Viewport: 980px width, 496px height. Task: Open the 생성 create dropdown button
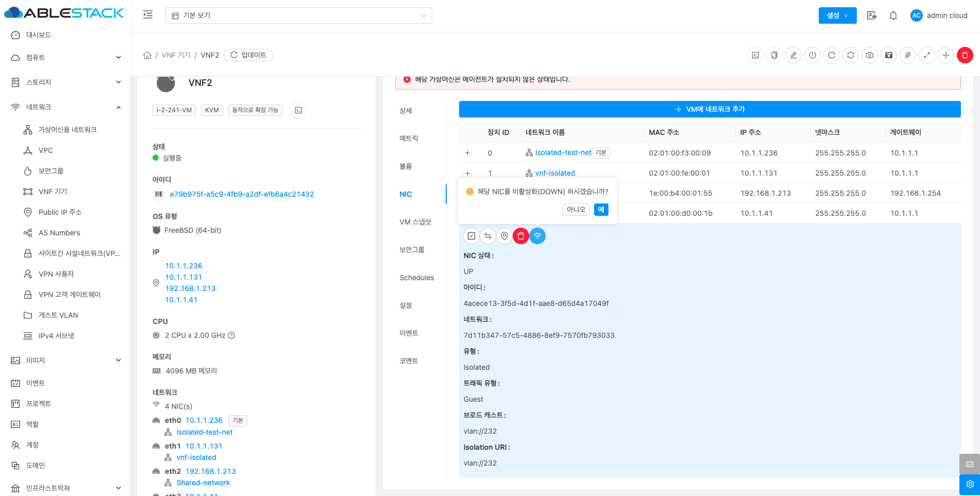pos(837,15)
